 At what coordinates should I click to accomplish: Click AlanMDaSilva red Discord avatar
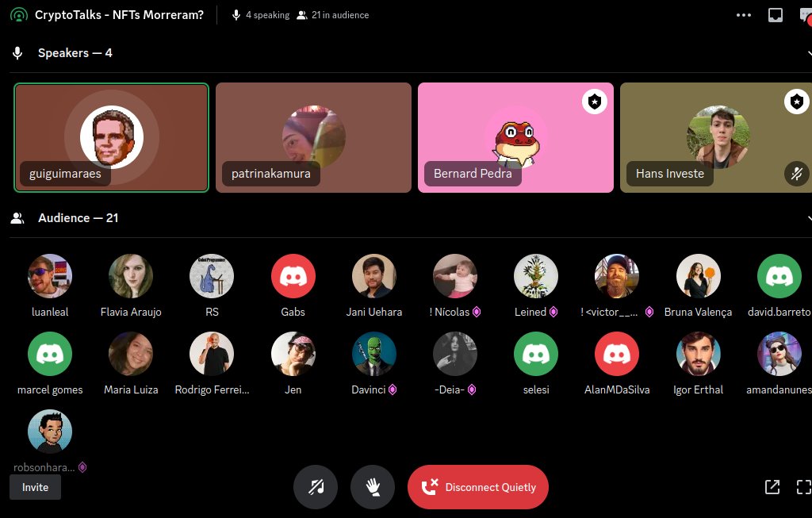pyautogui.click(x=617, y=354)
